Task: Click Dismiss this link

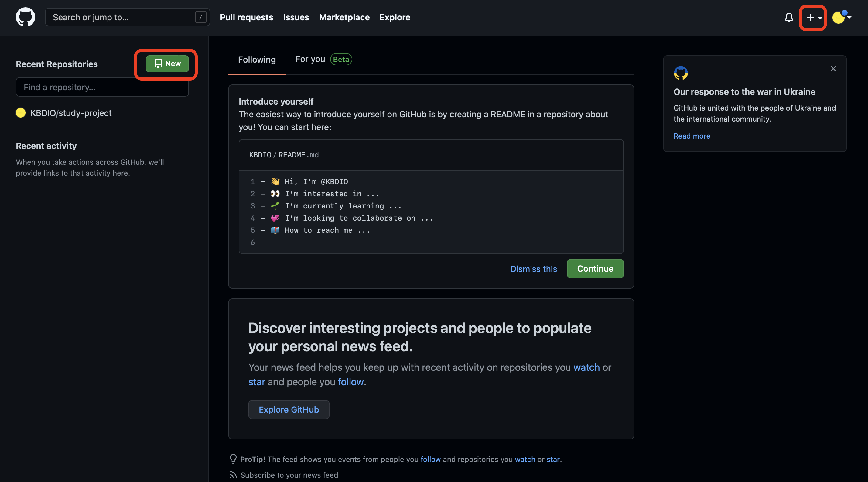Action: coord(533,269)
